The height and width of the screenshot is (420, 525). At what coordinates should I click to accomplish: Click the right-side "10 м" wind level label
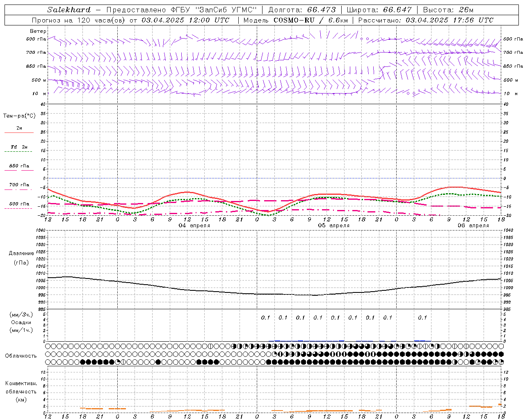511,94
